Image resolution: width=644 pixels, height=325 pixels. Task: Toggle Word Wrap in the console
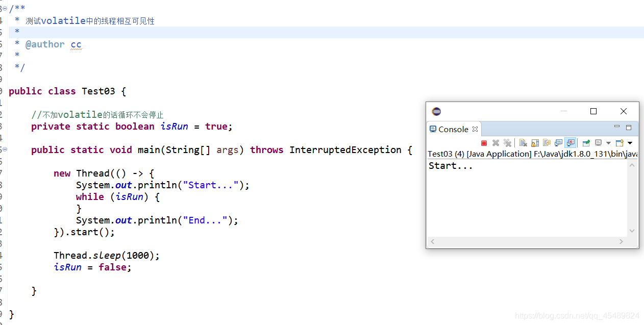[x=547, y=143]
